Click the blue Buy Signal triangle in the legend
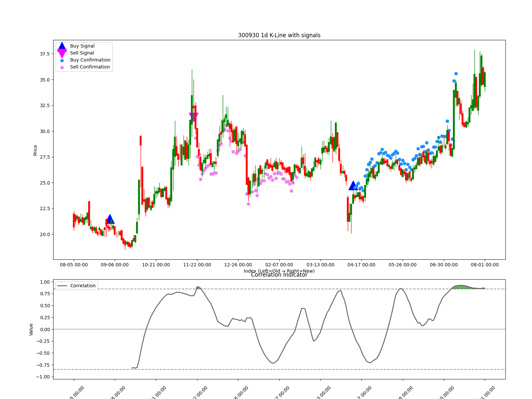Viewport: 532px width, 399px height. click(x=62, y=47)
